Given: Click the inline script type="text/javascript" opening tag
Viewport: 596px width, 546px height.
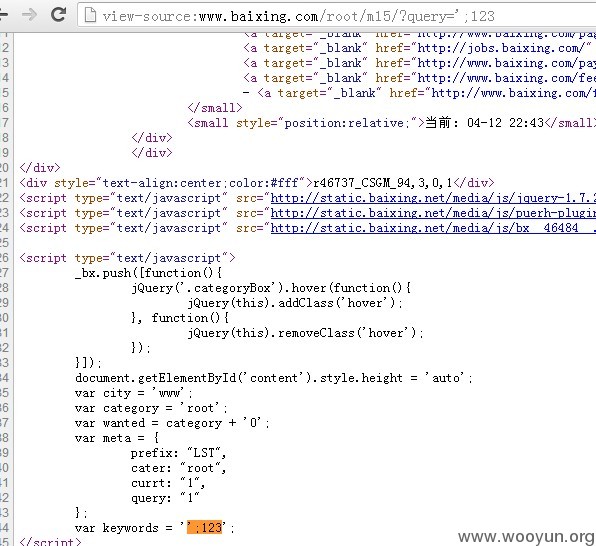Looking at the screenshot, I should [x=127, y=258].
